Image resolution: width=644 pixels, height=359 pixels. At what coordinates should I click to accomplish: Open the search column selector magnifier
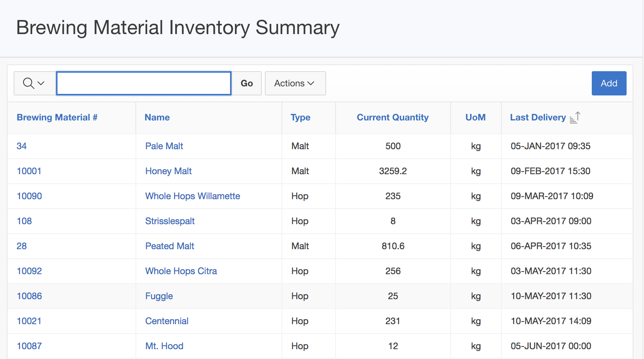tap(34, 83)
